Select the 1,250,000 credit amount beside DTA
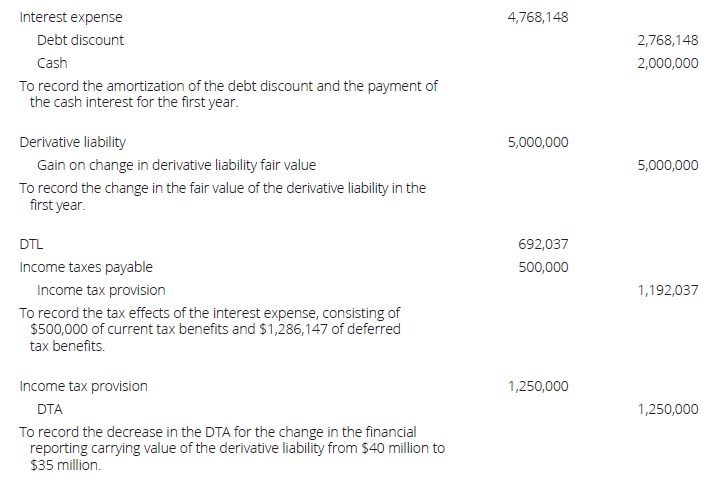 (667, 409)
